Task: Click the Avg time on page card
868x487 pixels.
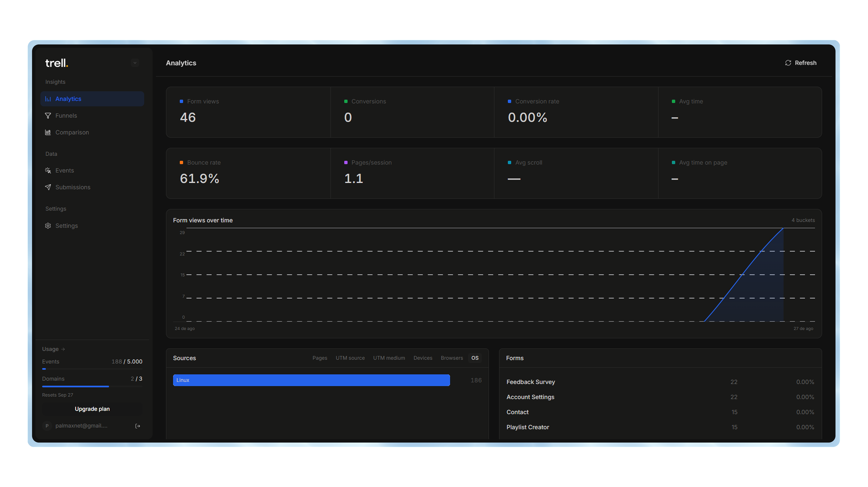Action: (740, 173)
